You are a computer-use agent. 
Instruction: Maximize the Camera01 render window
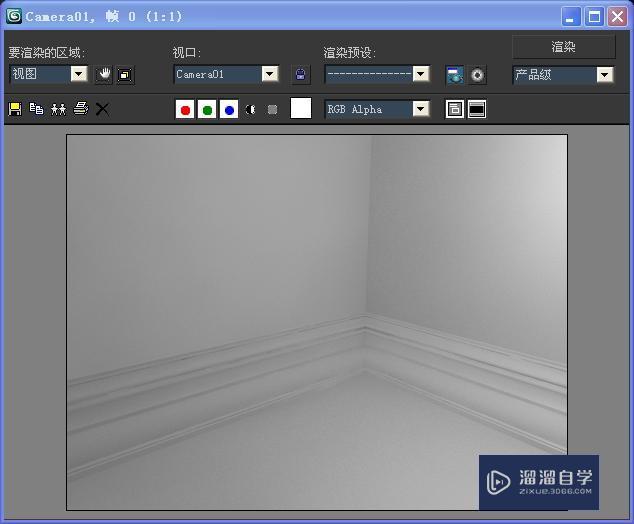click(x=594, y=17)
